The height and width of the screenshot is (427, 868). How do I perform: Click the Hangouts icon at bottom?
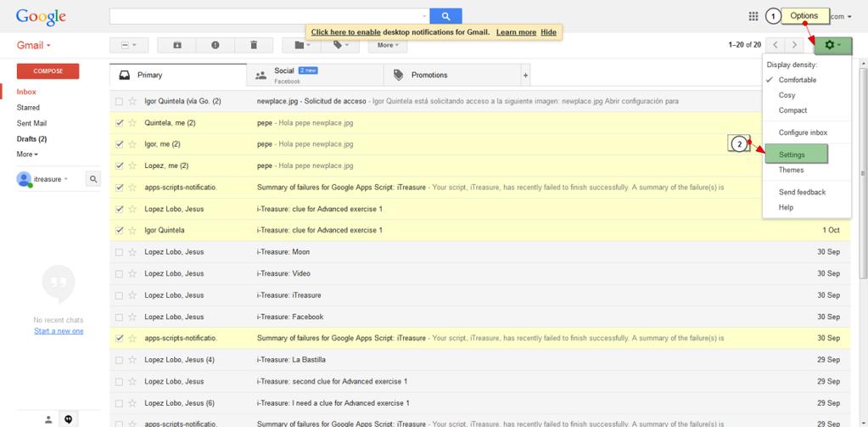tap(69, 419)
